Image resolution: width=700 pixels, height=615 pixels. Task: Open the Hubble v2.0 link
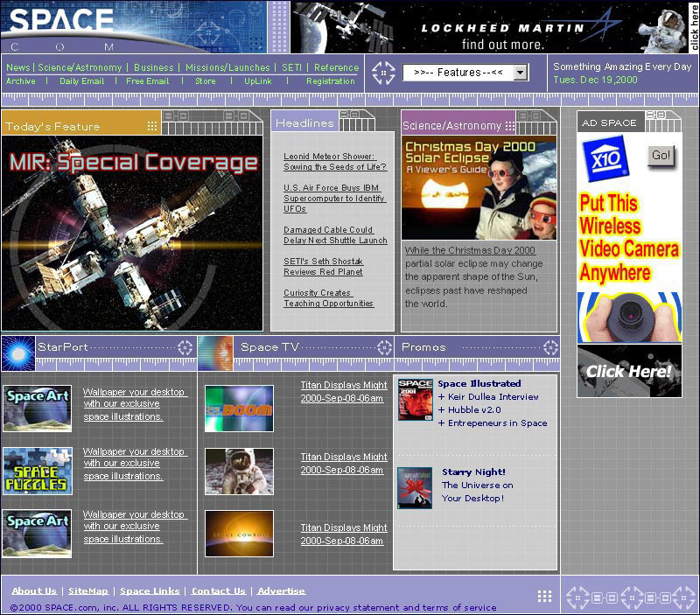pos(474,409)
